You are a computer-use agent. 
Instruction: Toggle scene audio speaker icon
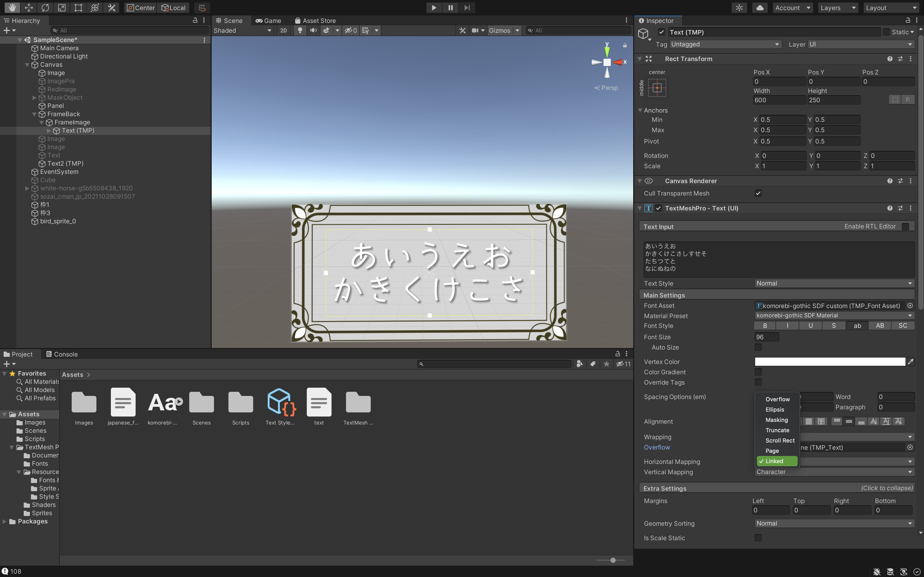coord(313,31)
